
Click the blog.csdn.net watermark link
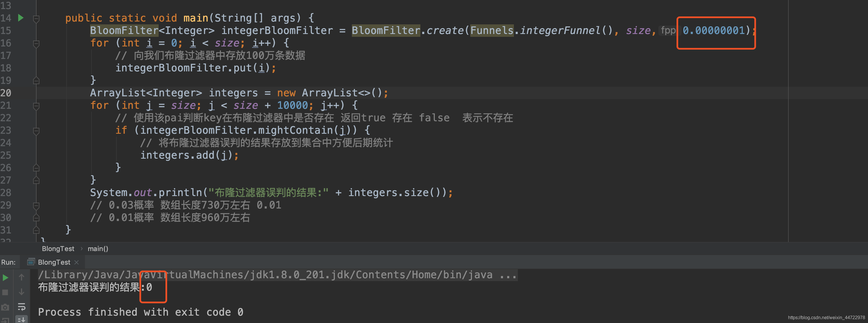click(x=826, y=318)
